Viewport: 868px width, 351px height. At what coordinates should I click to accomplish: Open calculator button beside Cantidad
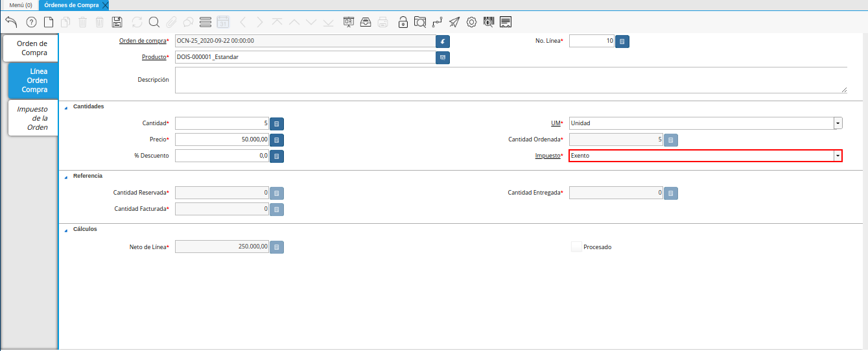(277, 123)
